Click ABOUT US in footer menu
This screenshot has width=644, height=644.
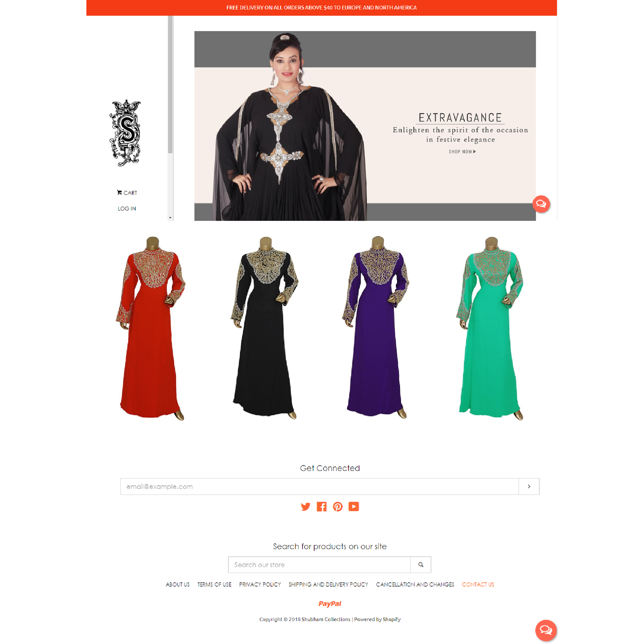click(x=178, y=585)
